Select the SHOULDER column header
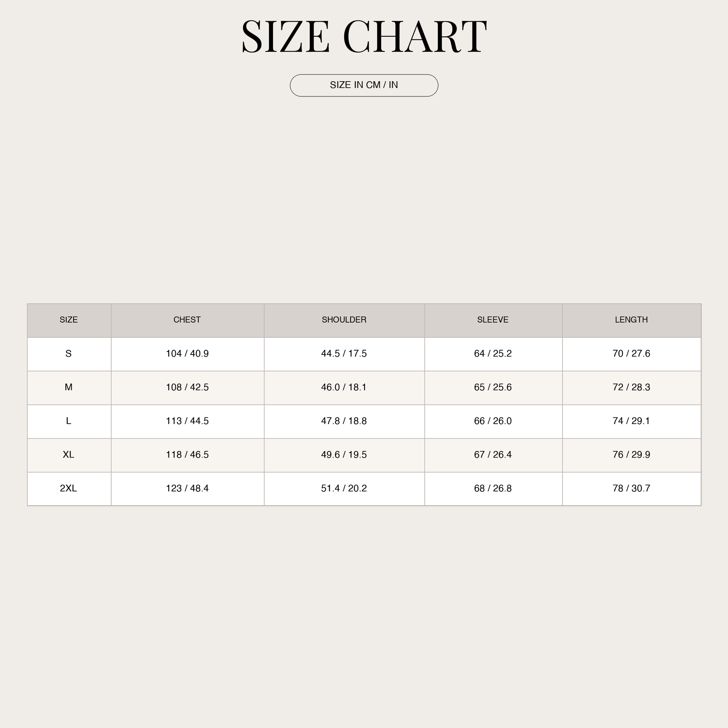Image resolution: width=728 pixels, height=728 pixels. (344, 320)
